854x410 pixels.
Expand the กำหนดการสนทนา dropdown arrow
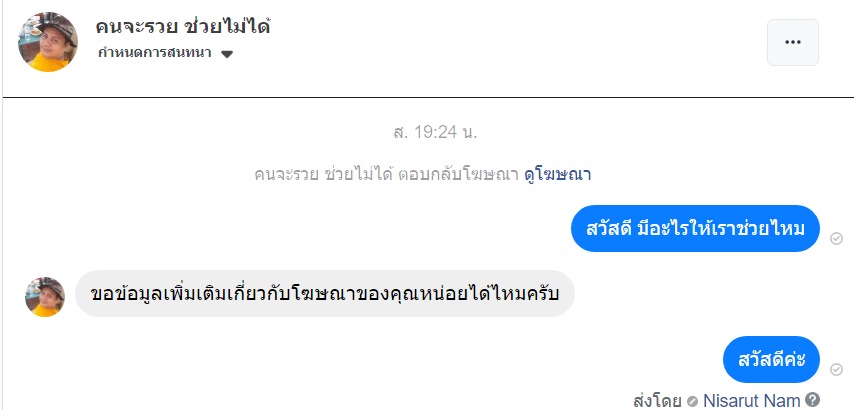pos(227,55)
